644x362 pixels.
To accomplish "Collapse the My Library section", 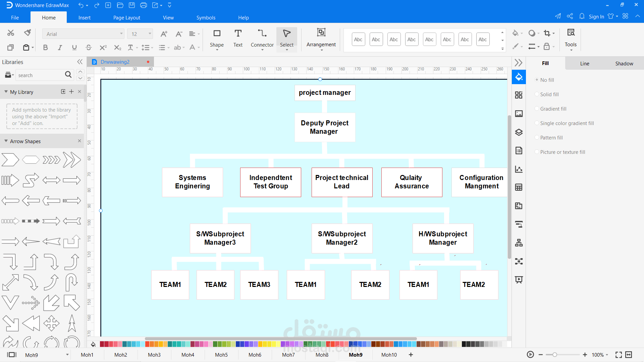I will pos(6,92).
